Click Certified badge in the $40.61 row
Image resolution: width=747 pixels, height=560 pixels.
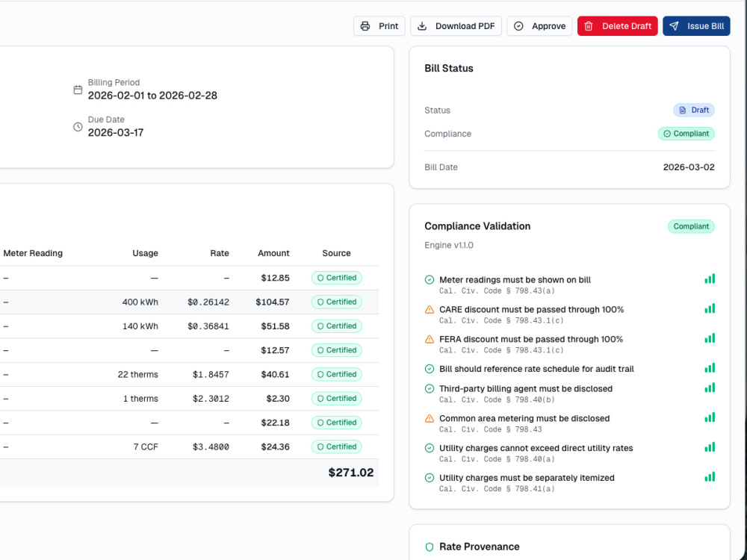click(x=336, y=374)
